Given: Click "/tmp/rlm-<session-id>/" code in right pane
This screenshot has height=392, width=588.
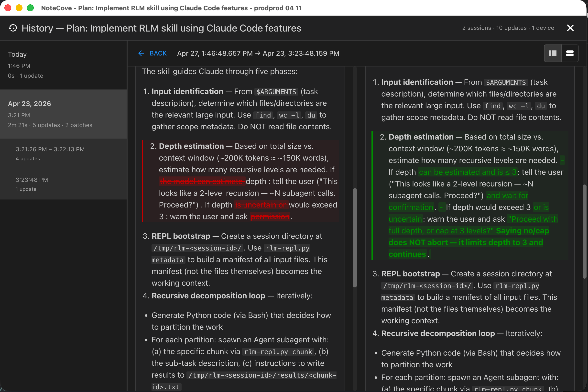Looking at the screenshot, I should coord(427,286).
